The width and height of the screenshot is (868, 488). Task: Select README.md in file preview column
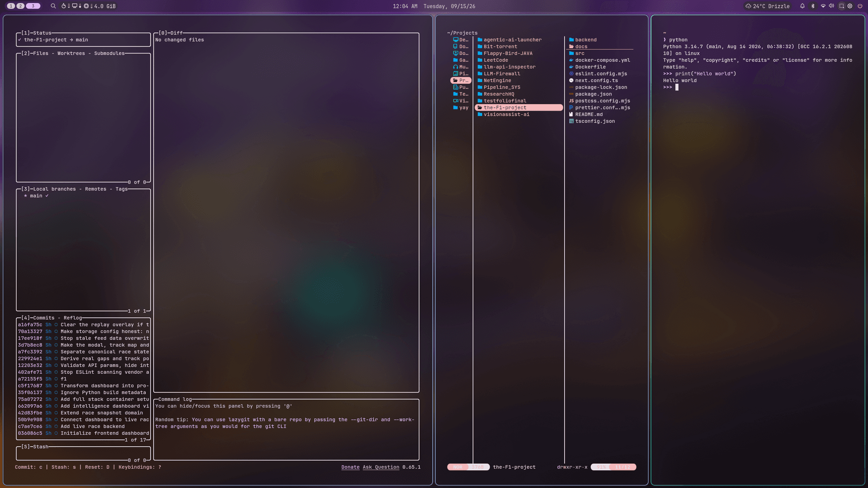pos(600,114)
